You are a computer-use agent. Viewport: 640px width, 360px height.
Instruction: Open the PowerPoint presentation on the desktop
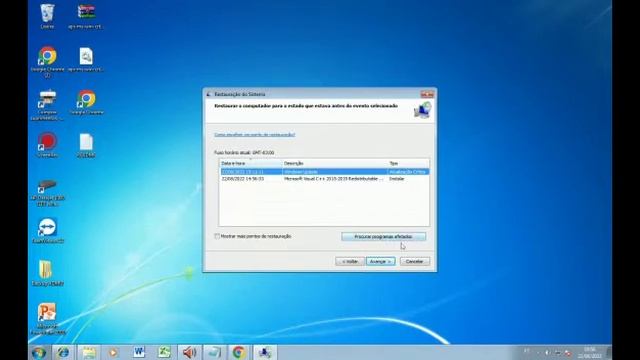pos(47,319)
